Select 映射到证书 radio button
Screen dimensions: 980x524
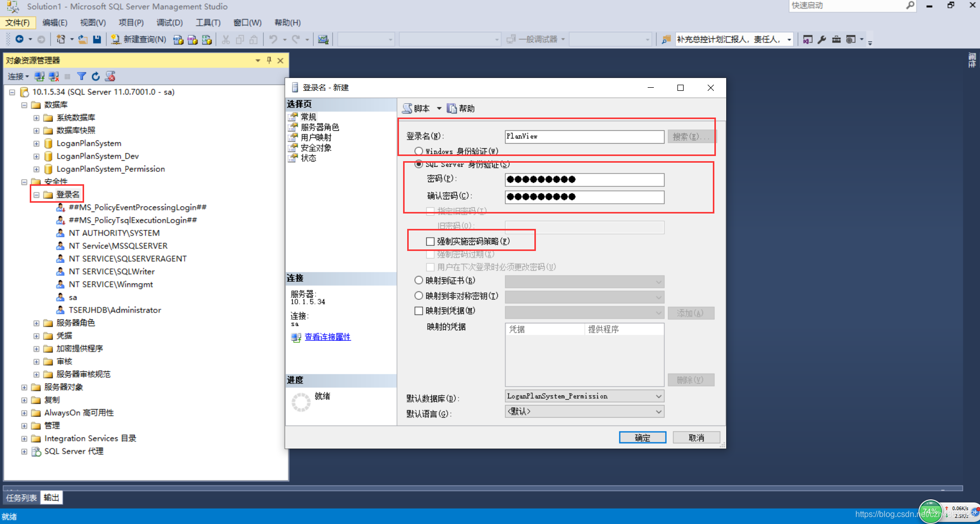pos(419,280)
